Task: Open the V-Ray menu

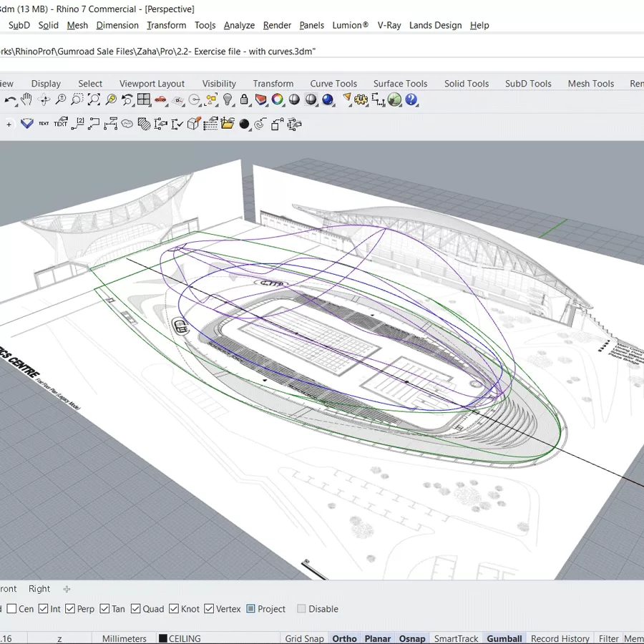Action: click(389, 26)
